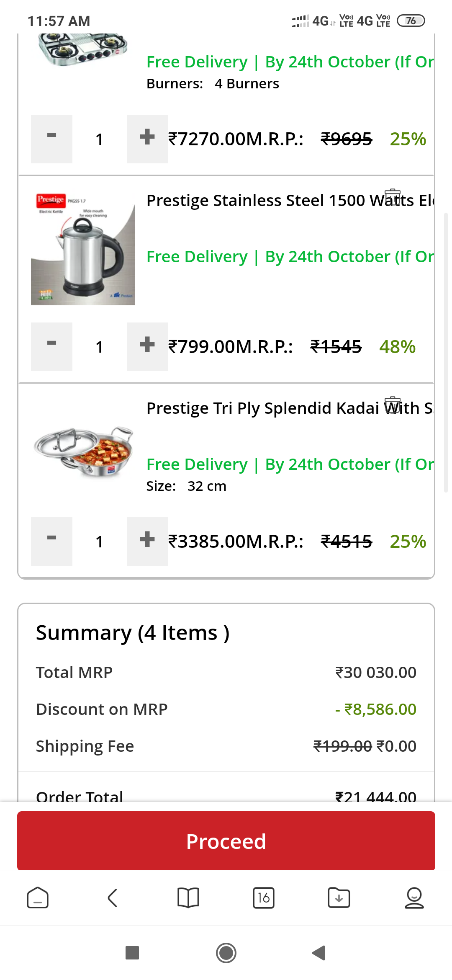Open browser profile account icon
Screen dimensions: 452x980
click(414, 898)
